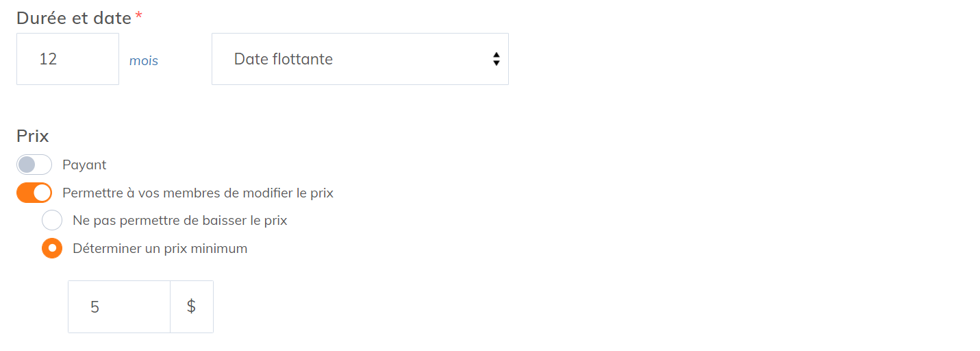Click the red required asterisk
This screenshot has height=351, width=980.
(x=139, y=16)
